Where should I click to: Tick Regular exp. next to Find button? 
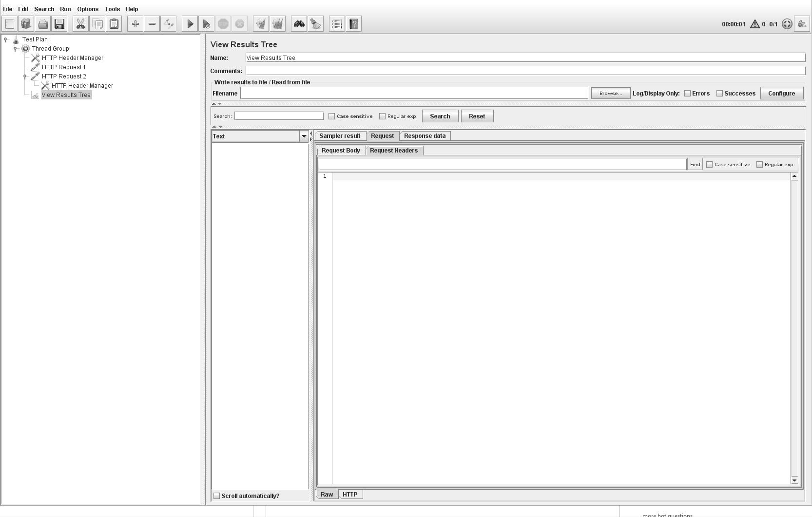759,165
